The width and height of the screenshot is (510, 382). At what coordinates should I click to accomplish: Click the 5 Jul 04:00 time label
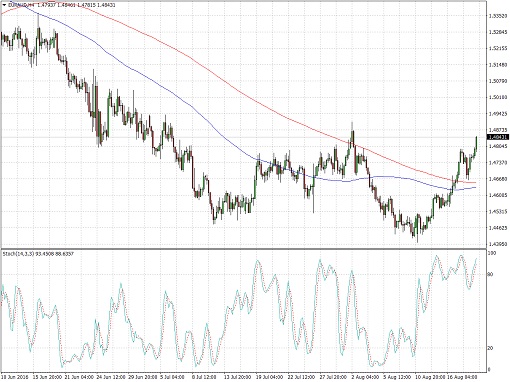click(x=172, y=377)
